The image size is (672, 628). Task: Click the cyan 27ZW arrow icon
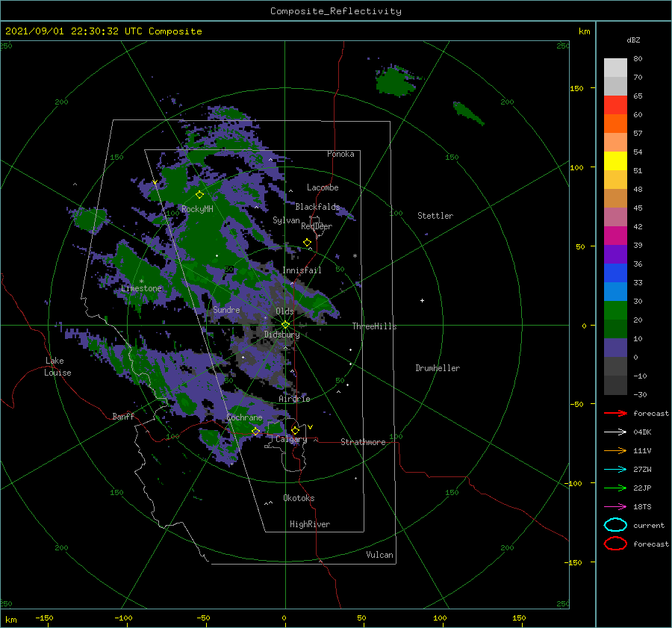click(x=615, y=470)
